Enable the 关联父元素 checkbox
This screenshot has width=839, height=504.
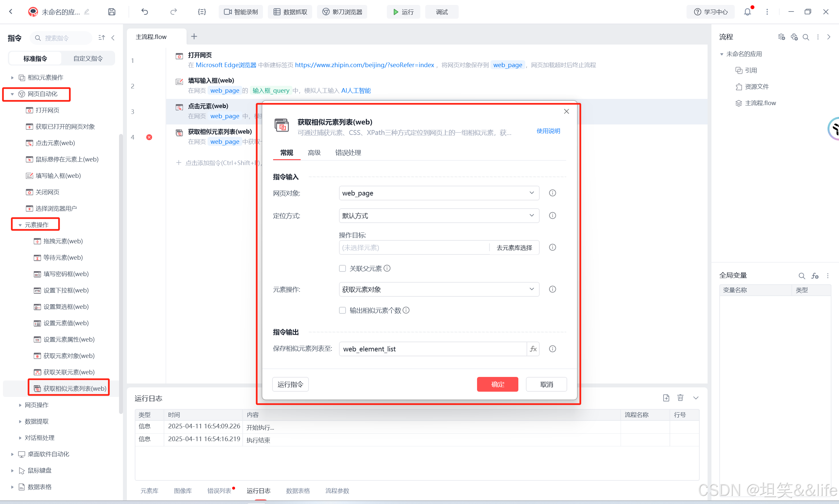342,269
